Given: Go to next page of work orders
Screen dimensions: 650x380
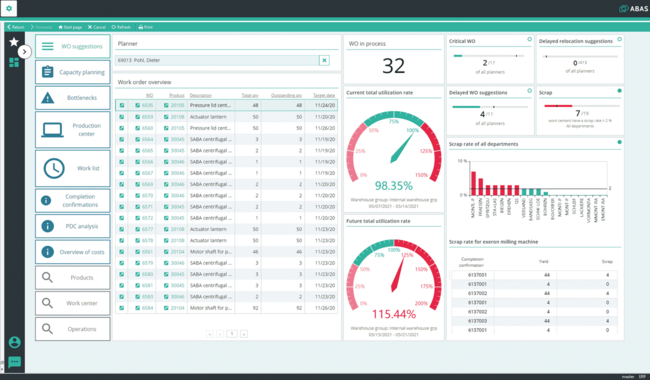Looking at the screenshot, I should 244,334.
